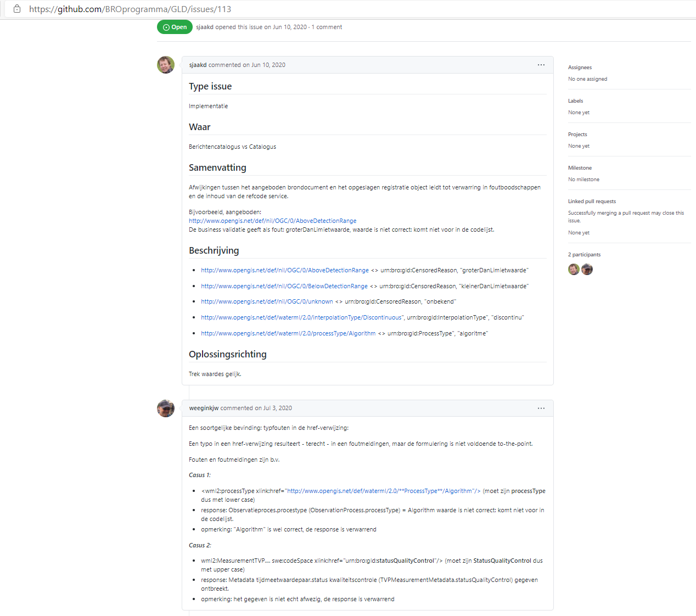696x616 pixels.
Task: Open the BelowDetectionRange URL in Beschrijving list
Action: pos(284,286)
